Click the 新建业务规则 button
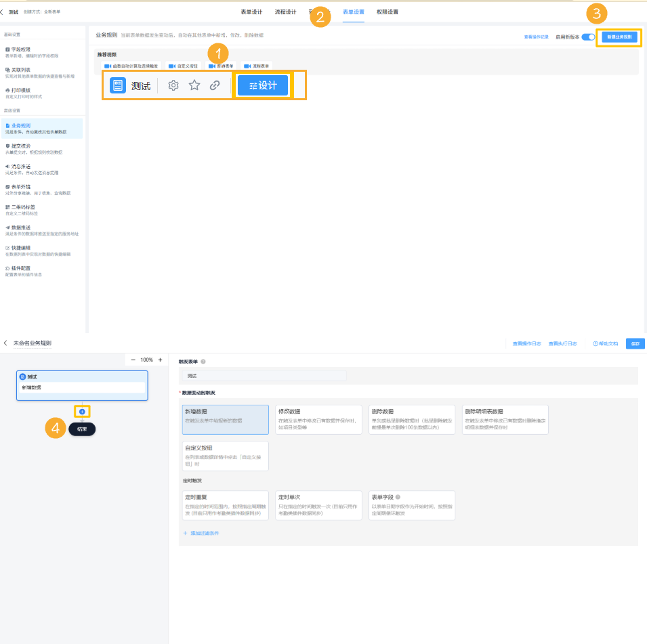This screenshot has width=647, height=644. (x=619, y=37)
